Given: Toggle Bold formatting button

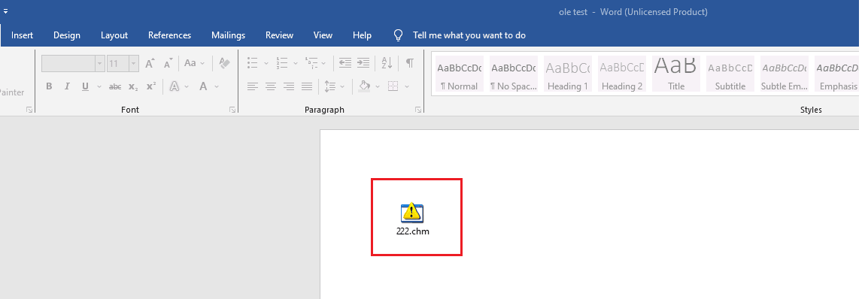Looking at the screenshot, I should (50, 86).
